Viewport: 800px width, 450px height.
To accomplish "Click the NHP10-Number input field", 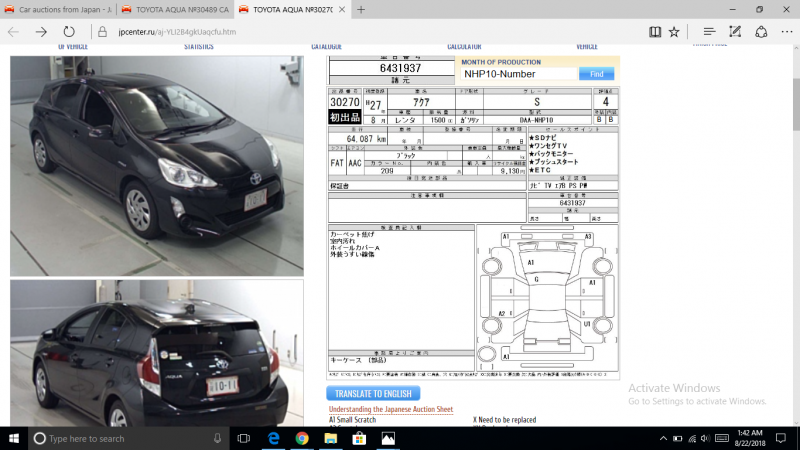I will (x=519, y=74).
